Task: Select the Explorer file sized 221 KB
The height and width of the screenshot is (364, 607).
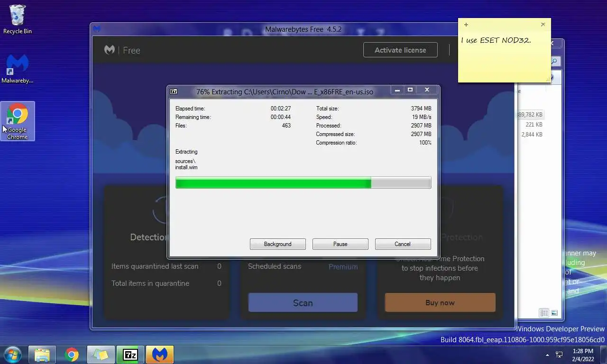Action: click(x=534, y=125)
